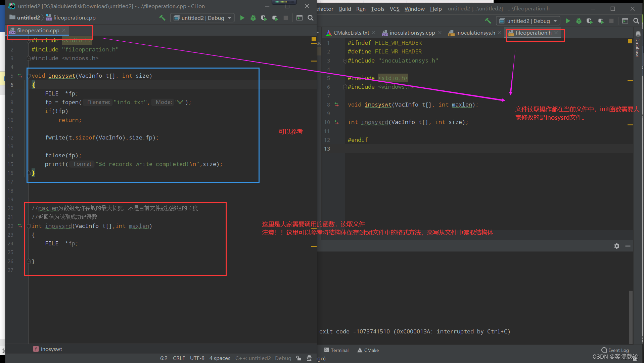This screenshot has height=363, width=644.
Task: Open run anything icon in right window toolbar
Action: [625, 21]
